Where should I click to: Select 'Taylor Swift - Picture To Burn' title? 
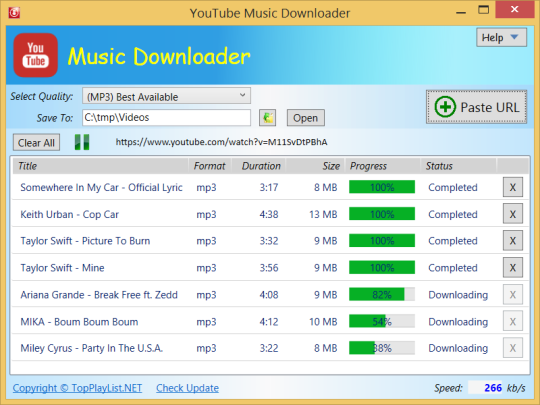pyautogui.click(x=85, y=241)
